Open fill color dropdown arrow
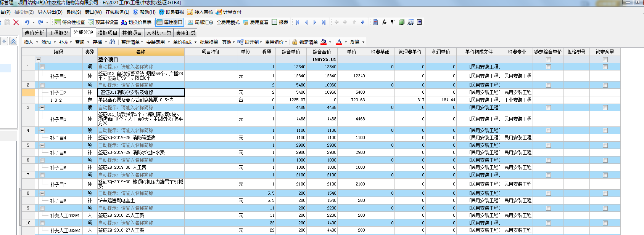The image size is (644, 235). [x=330, y=42]
